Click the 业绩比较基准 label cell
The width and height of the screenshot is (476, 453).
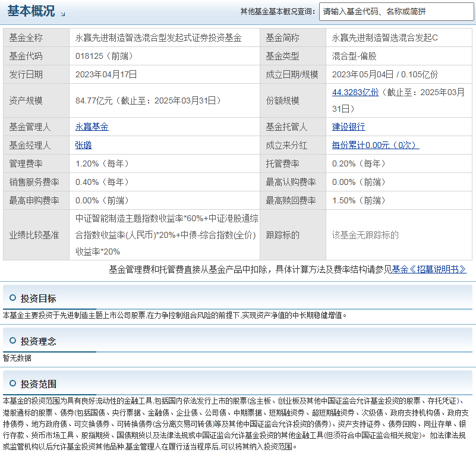point(36,235)
